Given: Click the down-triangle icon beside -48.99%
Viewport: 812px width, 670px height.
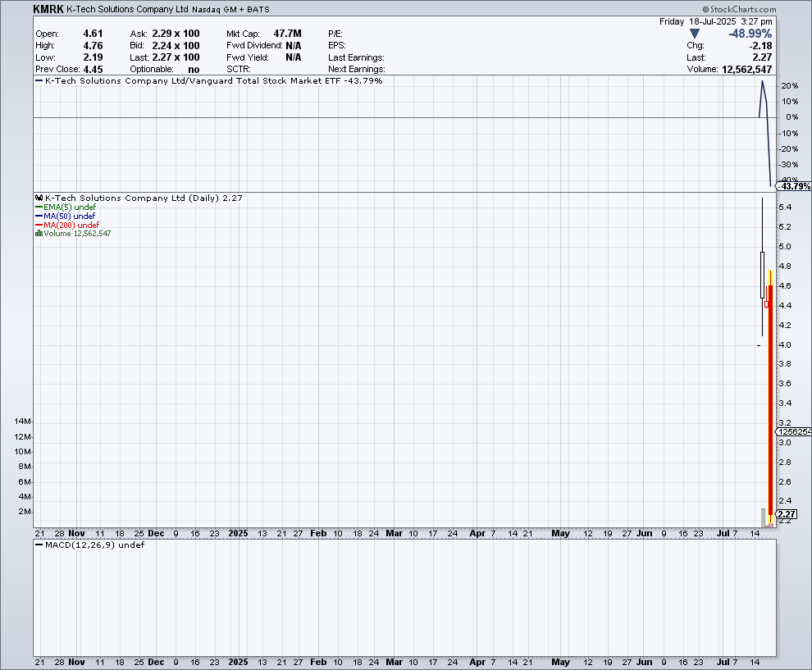Looking at the screenshot, I should click(x=695, y=34).
